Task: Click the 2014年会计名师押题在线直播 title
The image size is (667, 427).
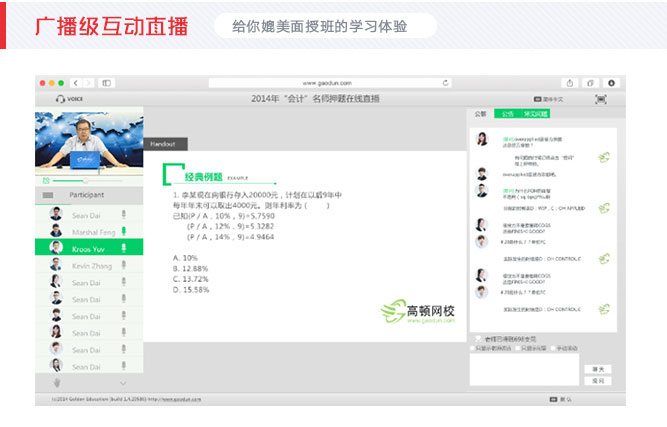Action: coord(315,99)
